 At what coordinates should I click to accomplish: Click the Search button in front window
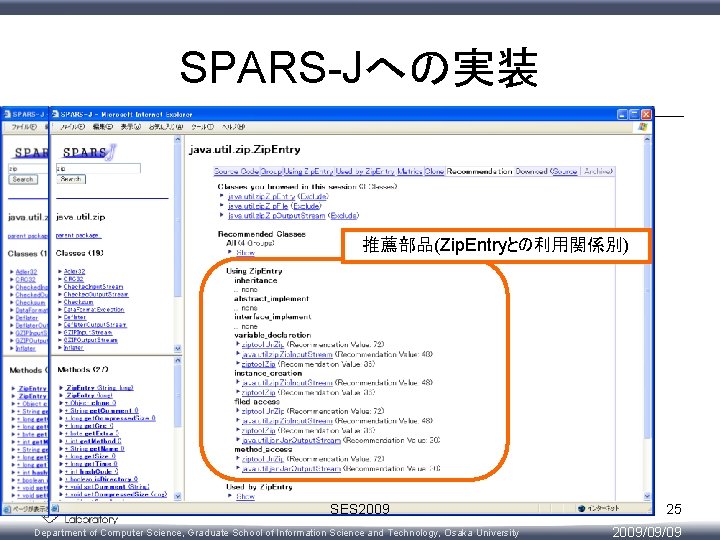[x=71, y=179]
